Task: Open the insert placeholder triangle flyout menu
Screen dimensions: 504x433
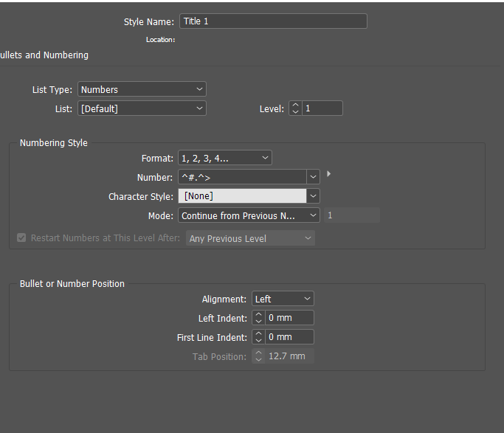Action: 328,174
